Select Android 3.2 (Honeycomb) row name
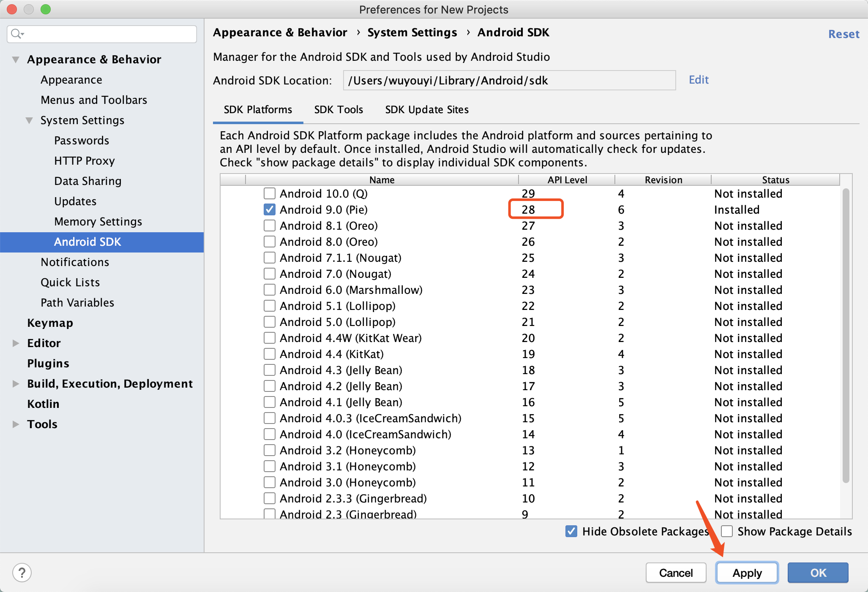The height and width of the screenshot is (592, 868). [x=347, y=451]
